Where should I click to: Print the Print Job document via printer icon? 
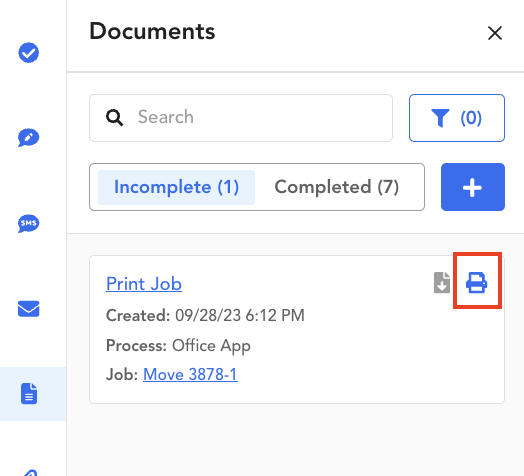[x=476, y=283]
